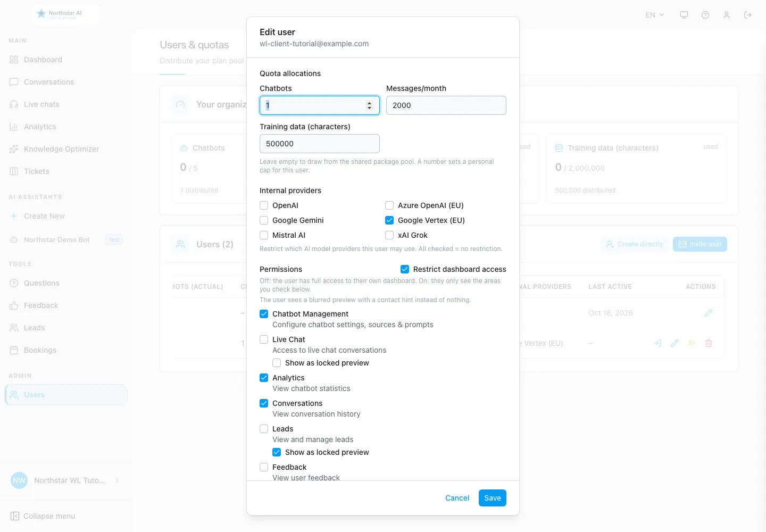Click the Feedback thumbs-up icon
Screen dimensions: 766x532
point(14,305)
